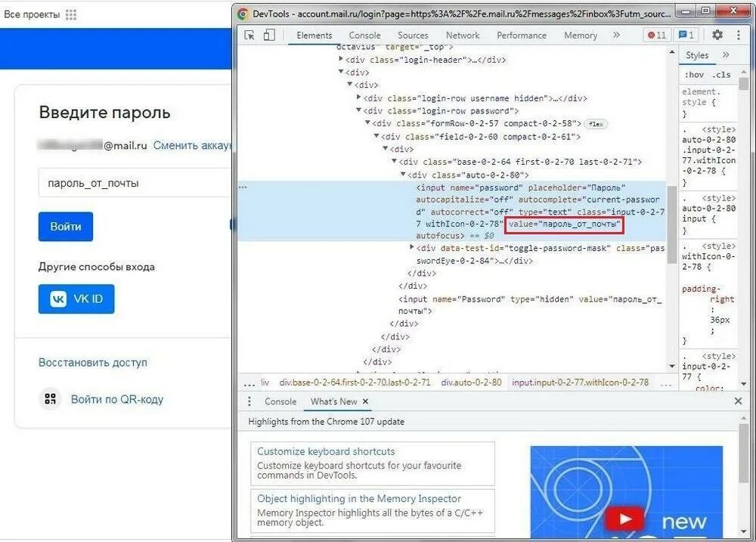The height and width of the screenshot is (542, 756).
Task: Select the div.auto-0-2-80 breadcrumb
Action: pyautogui.click(x=471, y=382)
